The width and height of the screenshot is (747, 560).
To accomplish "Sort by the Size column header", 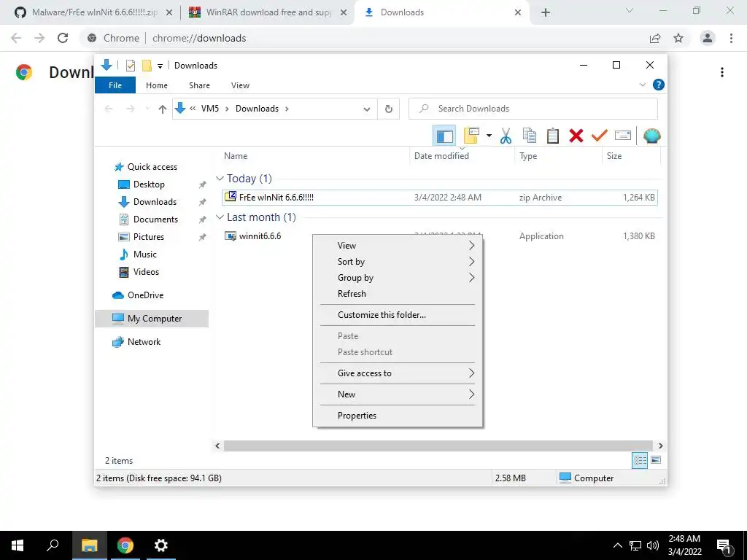I will [x=631, y=156].
